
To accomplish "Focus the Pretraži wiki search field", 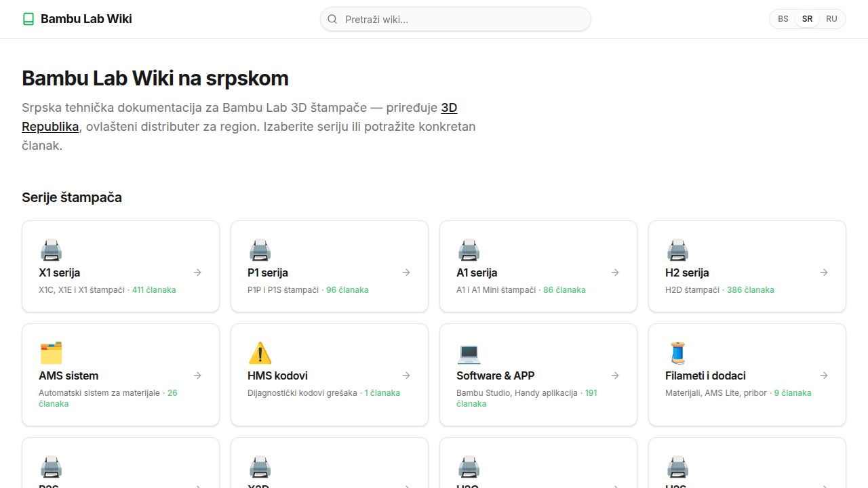I will tap(456, 19).
